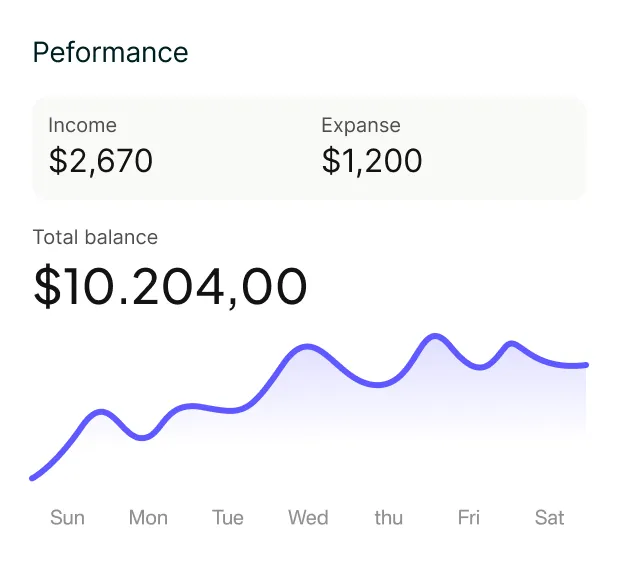The image size is (618, 565).
Task: Choose Fri on the chart axis
Action: coord(469,518)
